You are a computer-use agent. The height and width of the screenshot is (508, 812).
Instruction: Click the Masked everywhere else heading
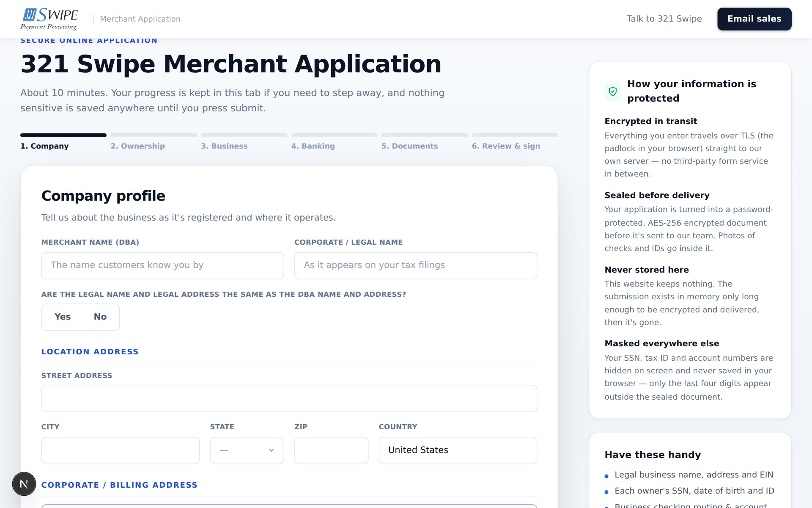662,343
